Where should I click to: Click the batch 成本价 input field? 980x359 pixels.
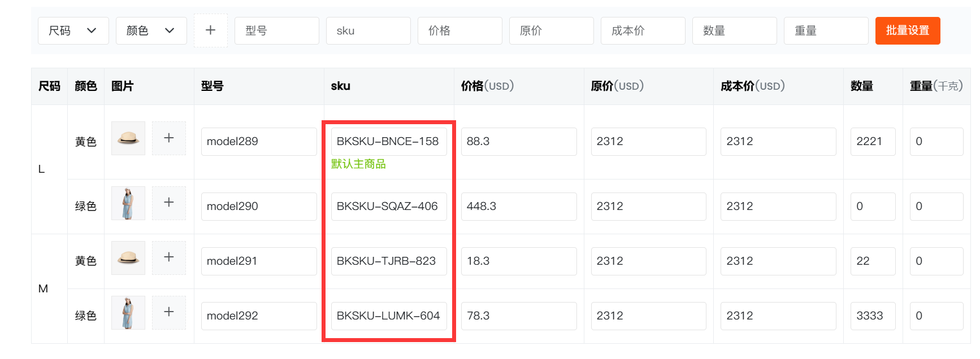coord(643,30)
